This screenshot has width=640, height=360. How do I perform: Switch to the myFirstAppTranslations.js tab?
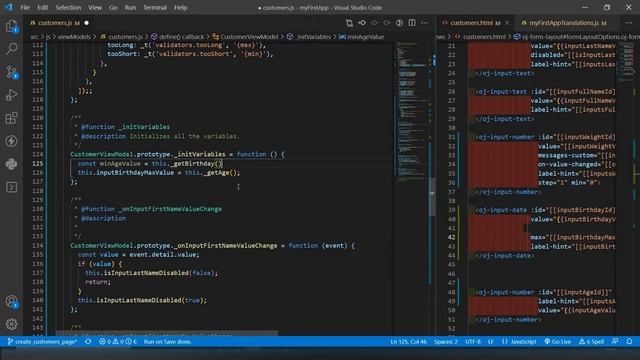[564, 23]
